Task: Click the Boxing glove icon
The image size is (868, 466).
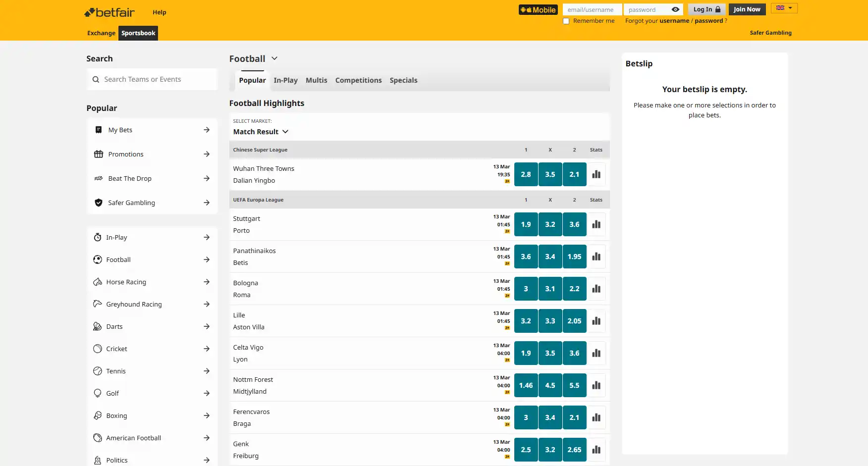Action: point(98,415)
